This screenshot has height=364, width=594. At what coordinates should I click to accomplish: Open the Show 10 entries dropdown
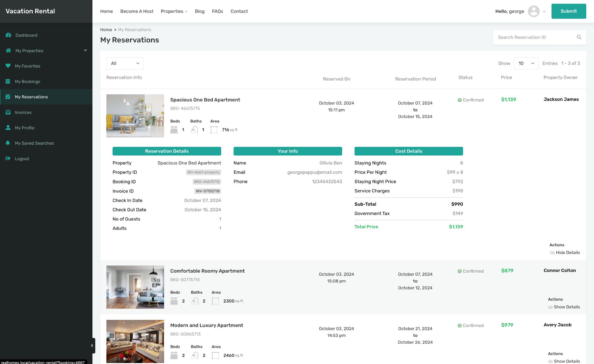click(x=526, y=63)
